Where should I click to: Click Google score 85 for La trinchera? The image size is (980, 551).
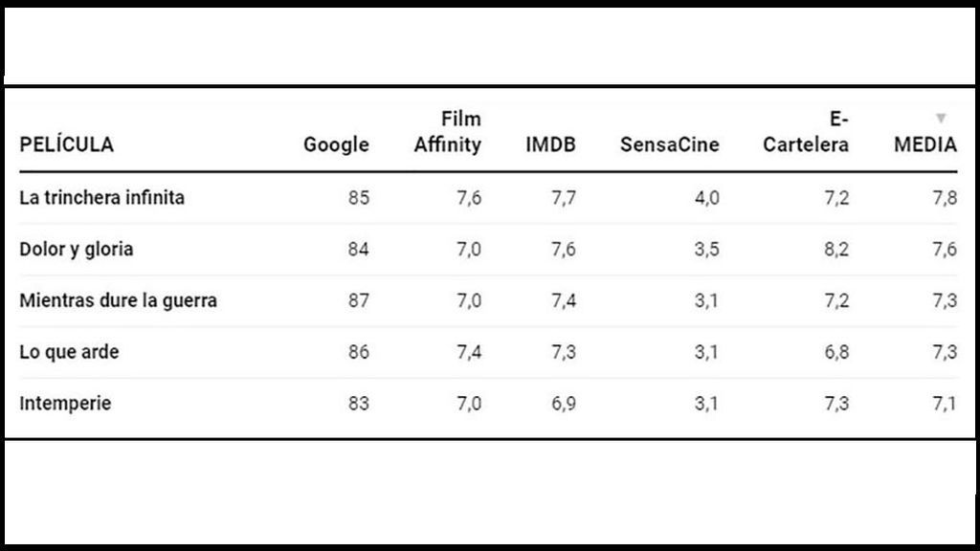359,198
